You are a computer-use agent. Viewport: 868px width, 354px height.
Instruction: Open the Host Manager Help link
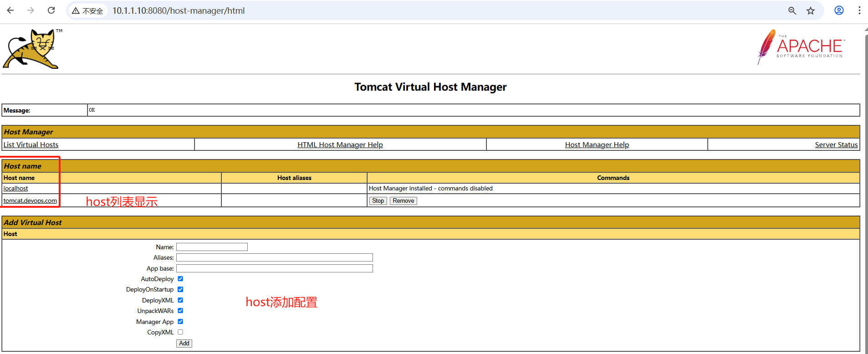click(597, 144)
